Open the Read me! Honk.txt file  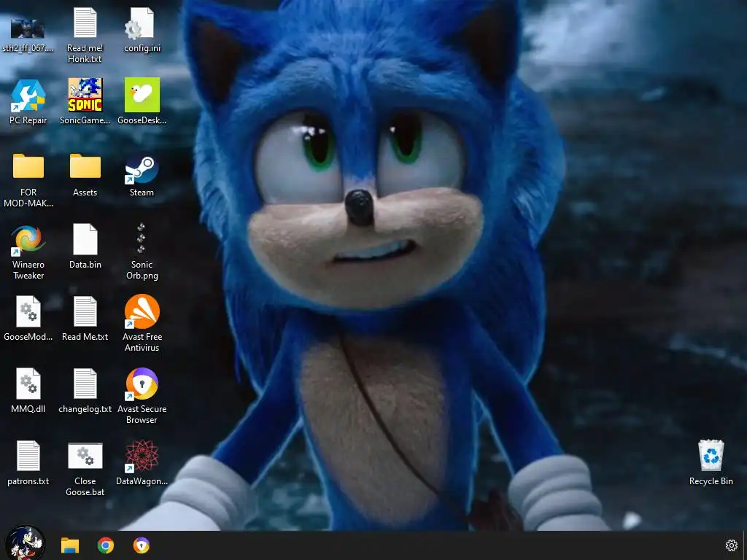(x=85, y=23)
